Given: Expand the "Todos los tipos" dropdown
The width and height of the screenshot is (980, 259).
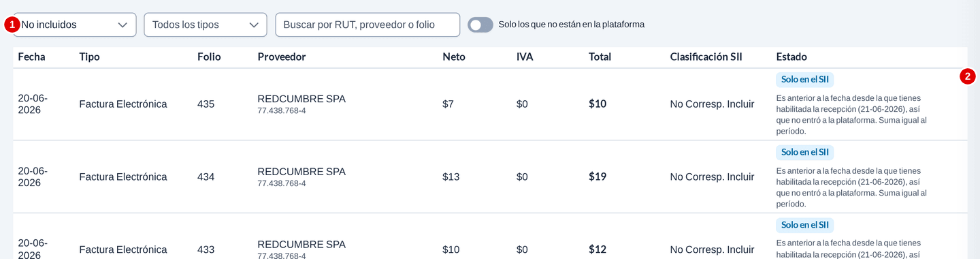Looking at the screenshot, I should point(206,25).
